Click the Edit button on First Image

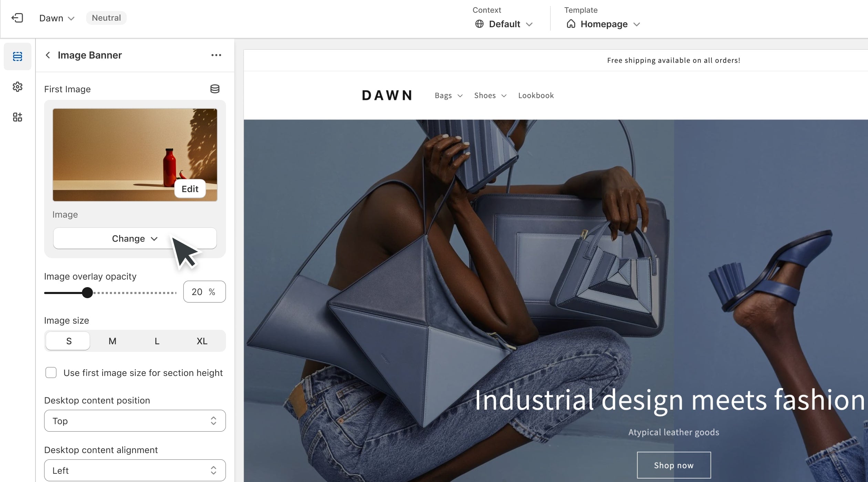tap(190, 188)
